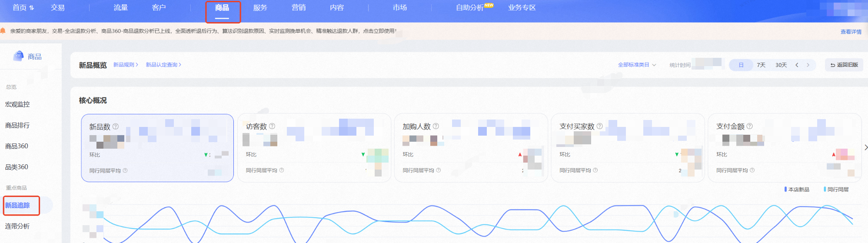Go to previous date period arrow
Viewport: 868px width, 243px height.
pos(797,65)
